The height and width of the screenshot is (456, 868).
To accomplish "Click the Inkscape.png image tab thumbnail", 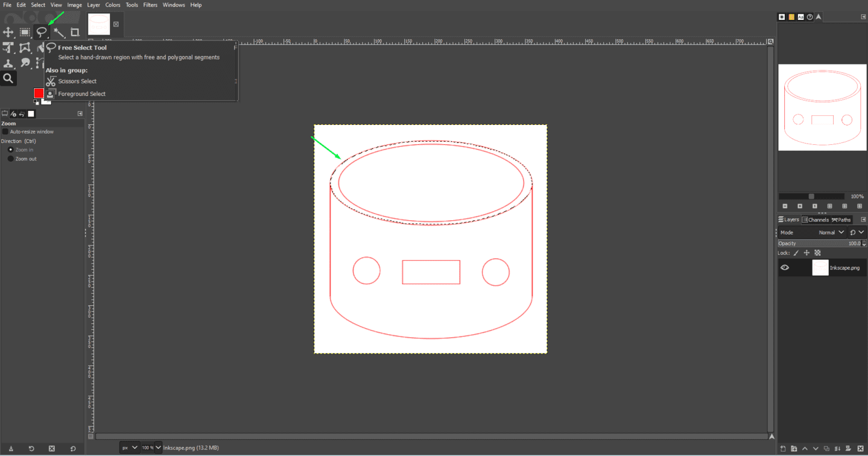I will click(99, 24).
